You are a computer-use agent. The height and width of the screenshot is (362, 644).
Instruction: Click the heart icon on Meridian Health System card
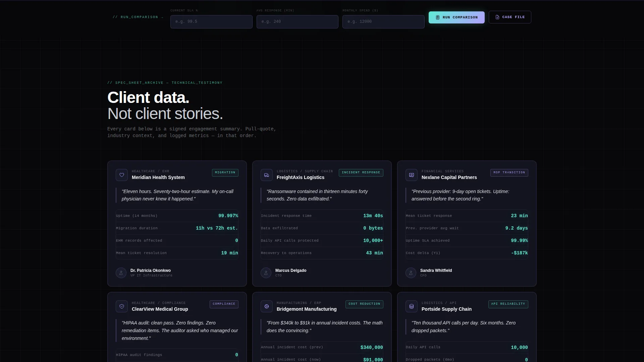(122, 175)
